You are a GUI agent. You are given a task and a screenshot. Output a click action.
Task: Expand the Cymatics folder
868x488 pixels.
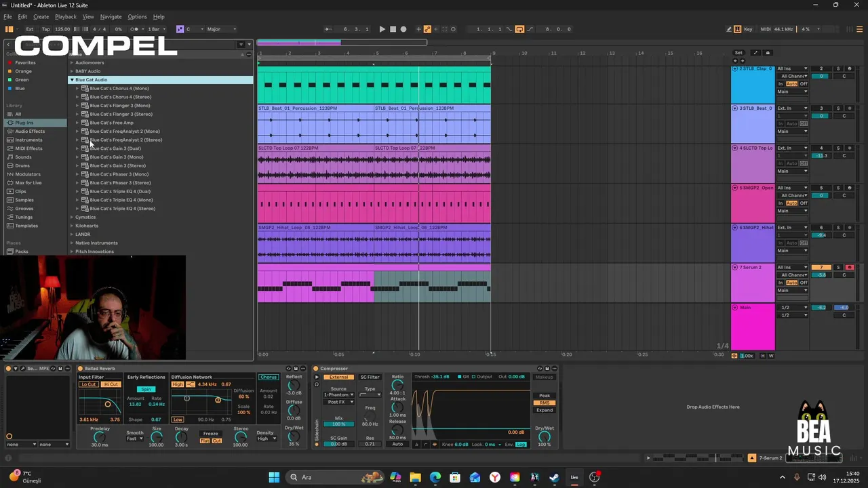[72, 217]
